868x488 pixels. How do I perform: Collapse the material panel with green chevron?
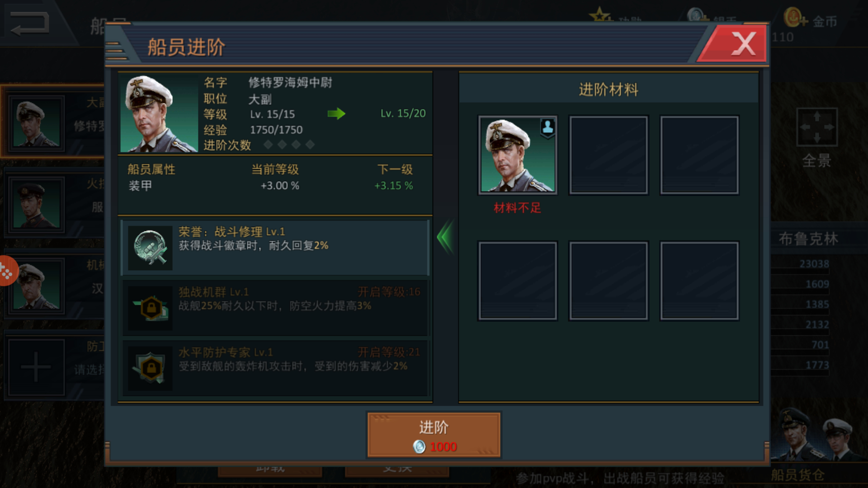(x=445, y=237)
